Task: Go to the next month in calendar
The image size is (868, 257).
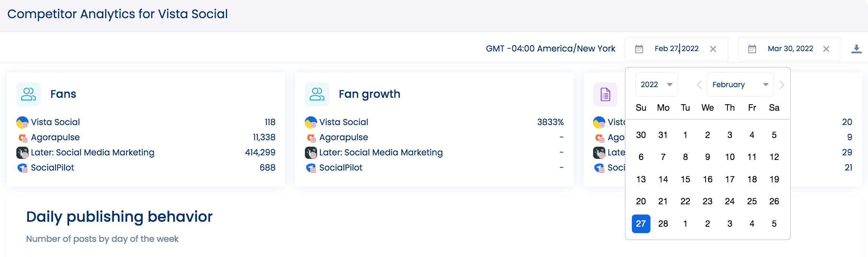Action: [x=781, y=85]
